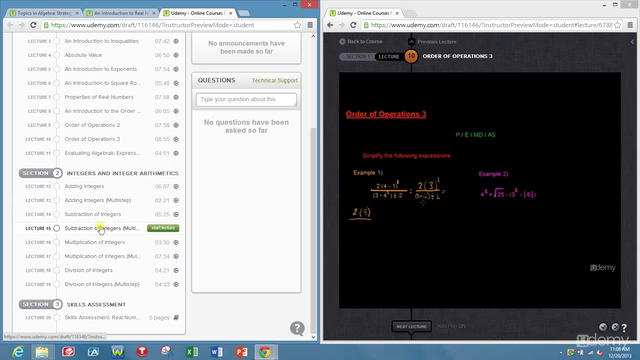Open Excel from the taskbar
The width and height of the screenshot is (640, 360).
[x=191, y=351]
